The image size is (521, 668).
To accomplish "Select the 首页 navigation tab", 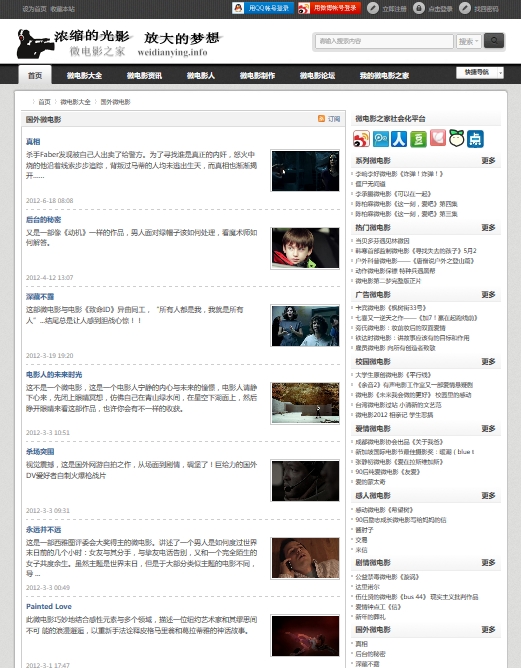I will click(35, 75).
